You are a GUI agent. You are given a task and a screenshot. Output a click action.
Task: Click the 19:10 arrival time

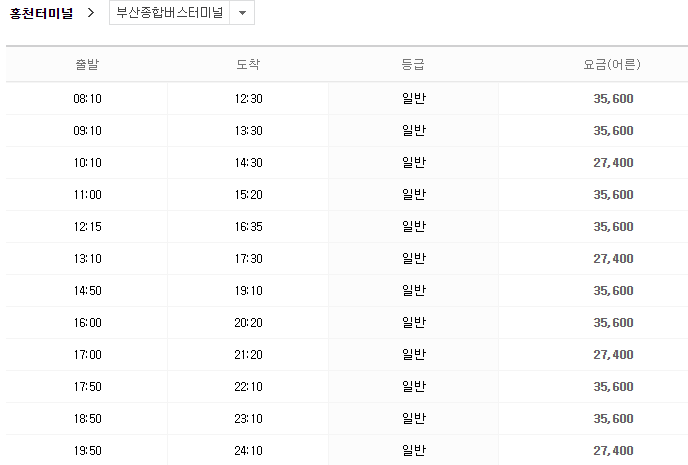[249, 291]
